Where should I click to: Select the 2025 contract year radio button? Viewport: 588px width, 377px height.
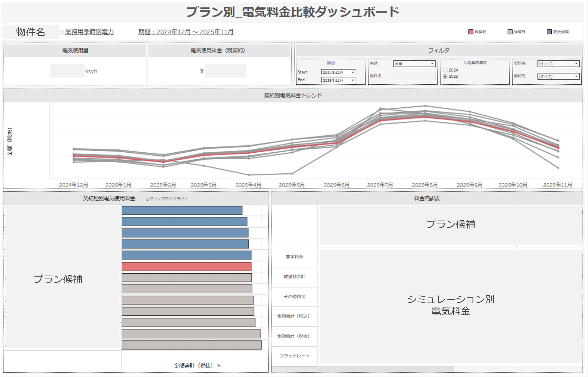click(445, 77)
